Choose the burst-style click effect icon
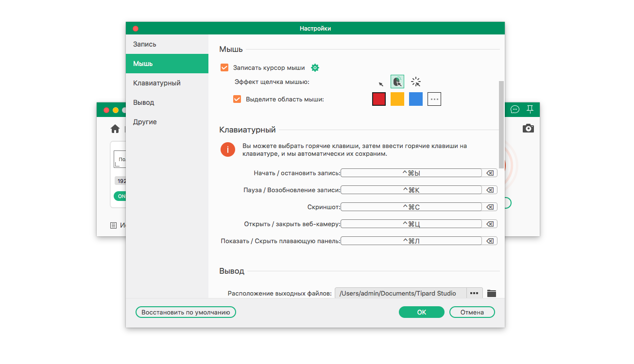 point(415,82)
